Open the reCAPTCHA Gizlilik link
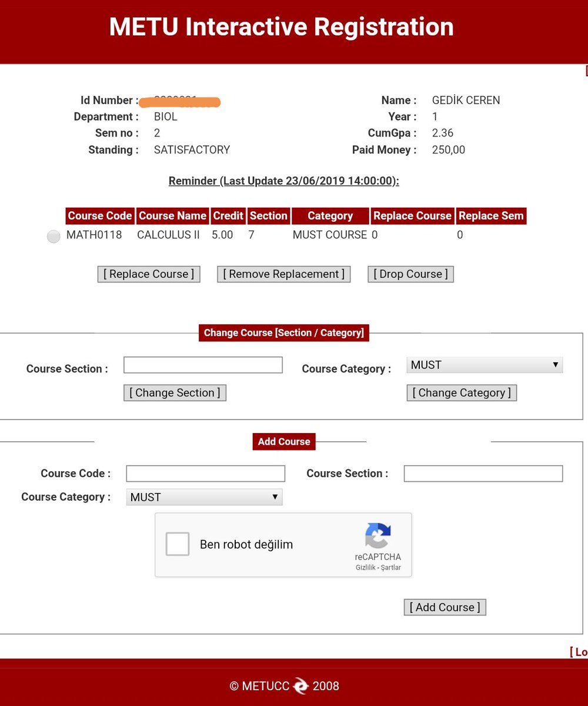This screenshot has width=588, height=706. tap(366, 568)
